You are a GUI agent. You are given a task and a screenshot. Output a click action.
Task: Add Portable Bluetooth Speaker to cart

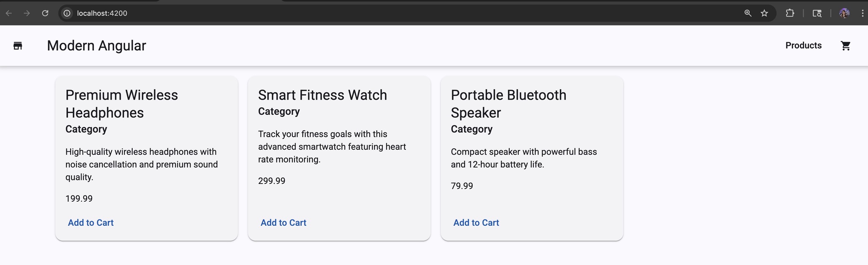[x=476, y=222]
